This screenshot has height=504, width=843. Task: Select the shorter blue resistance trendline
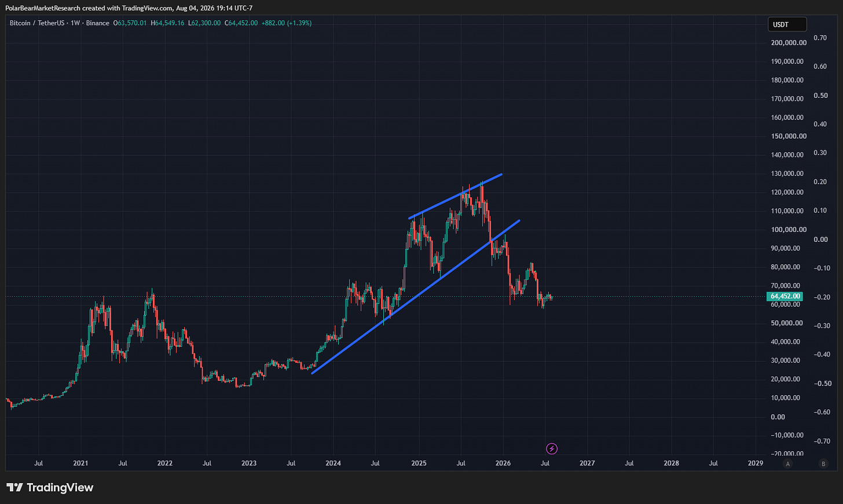(x=455, y=196)
